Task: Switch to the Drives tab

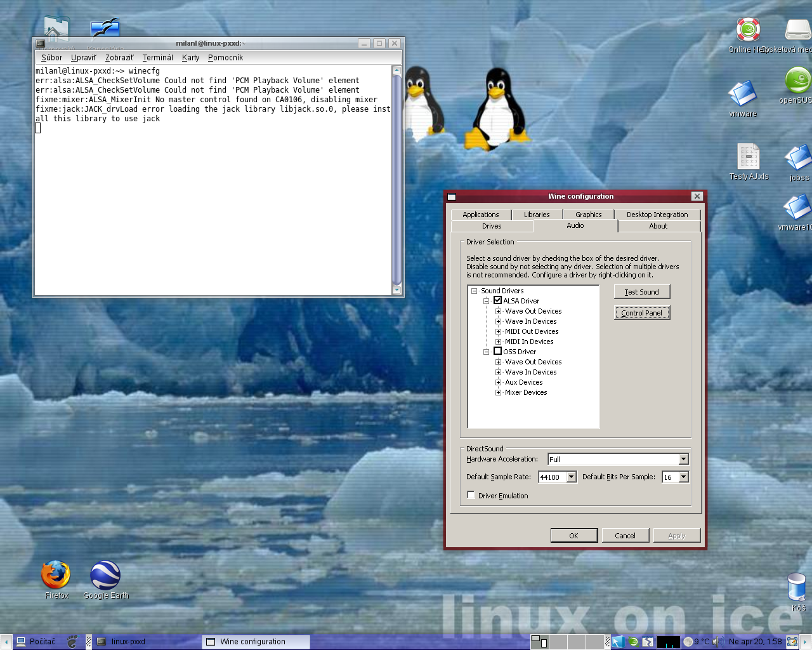Action: 492,226
